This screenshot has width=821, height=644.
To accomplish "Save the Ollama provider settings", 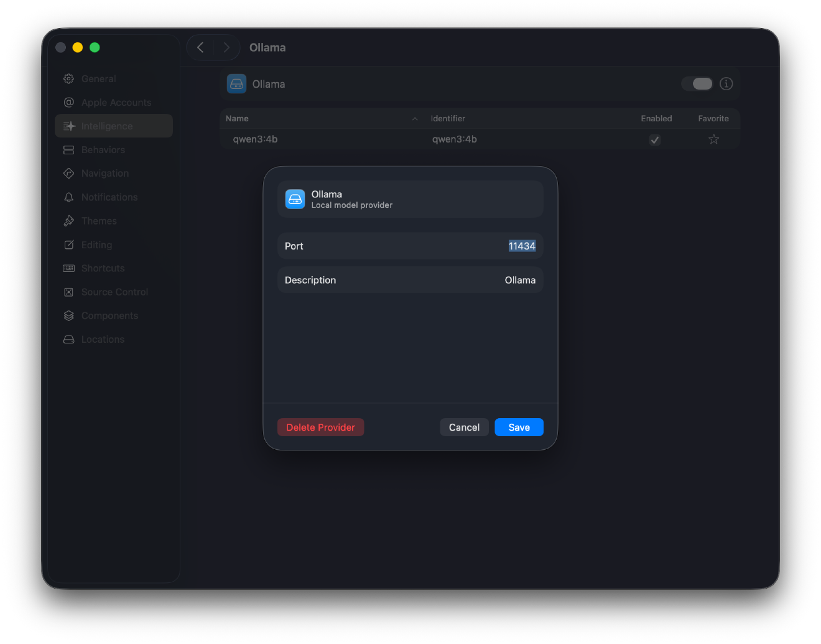I will [x=519, y=427].
